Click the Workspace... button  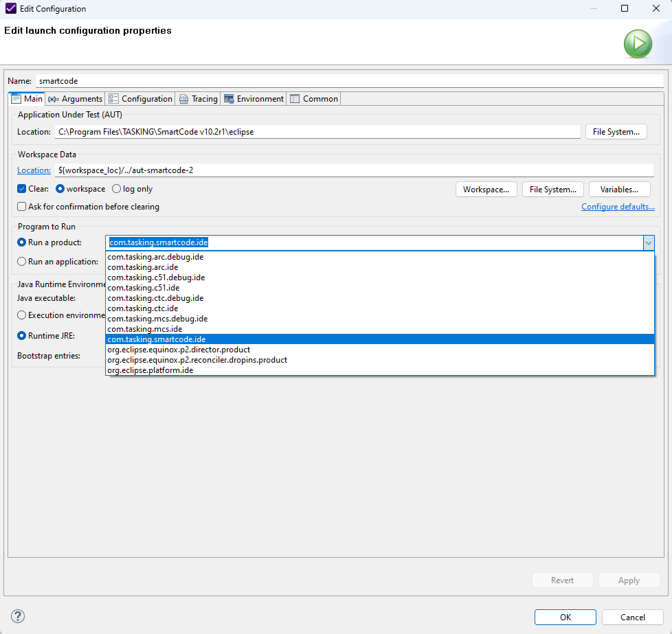pos(486,190)
